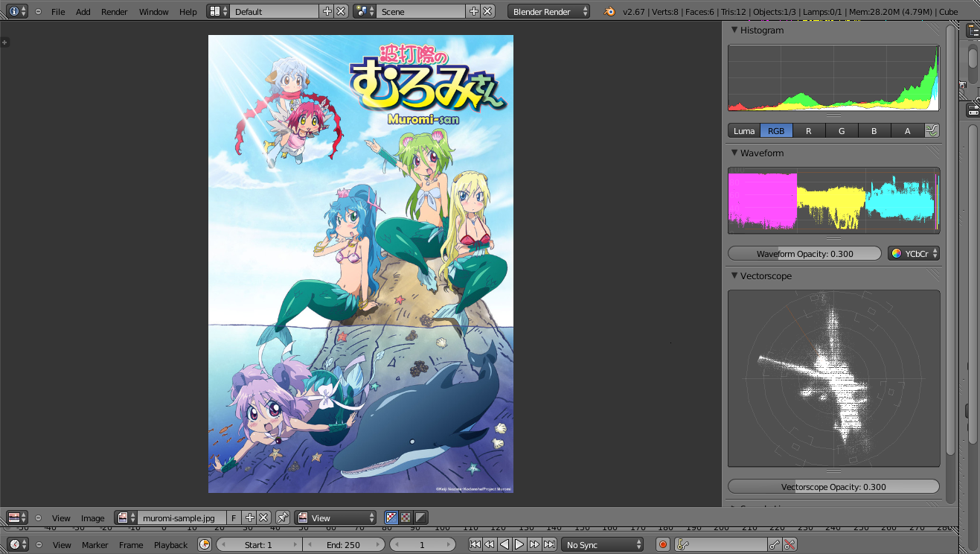The width and height of the screenshot is (980, 554).
Task: Browse images linked to muromi-sample.jpg
Action: click(126, 518)
